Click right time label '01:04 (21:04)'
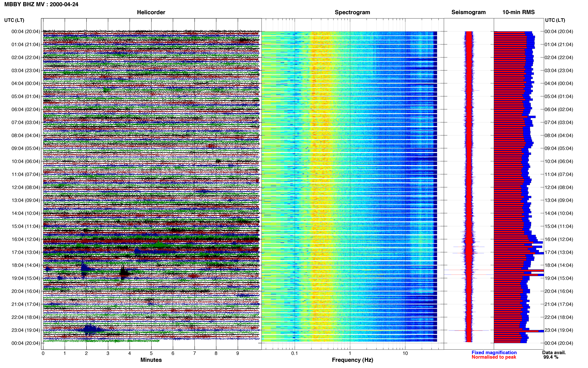588x368 pixels. coord(559,44)
